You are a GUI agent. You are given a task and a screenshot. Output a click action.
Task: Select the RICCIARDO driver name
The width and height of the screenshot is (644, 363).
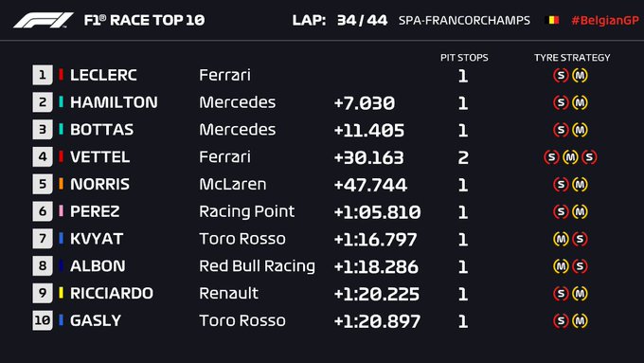[112, 294]
